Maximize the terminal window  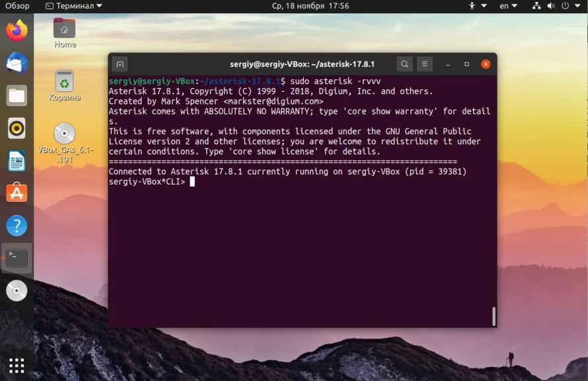pyautogui.click(x=466, y=64)
